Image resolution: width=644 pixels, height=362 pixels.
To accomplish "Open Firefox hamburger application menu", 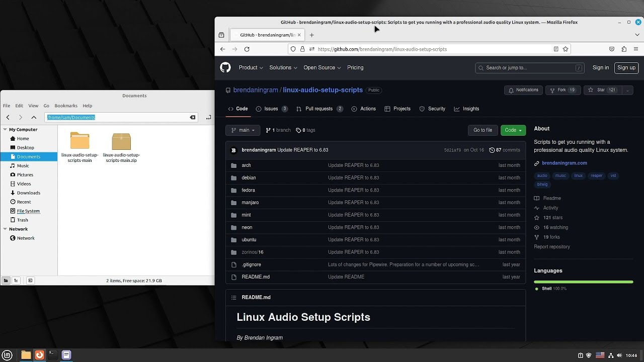I will click(636, 49).
